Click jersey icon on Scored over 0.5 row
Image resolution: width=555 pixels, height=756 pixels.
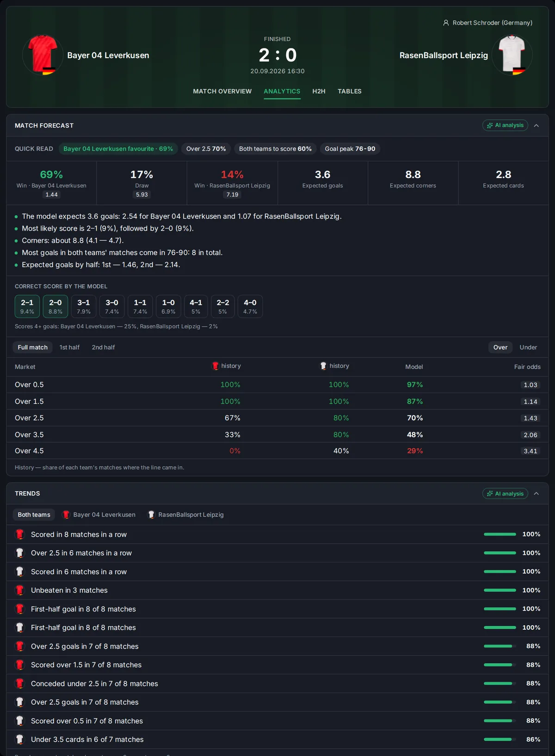pyautogui.click(x=20, y=721)
